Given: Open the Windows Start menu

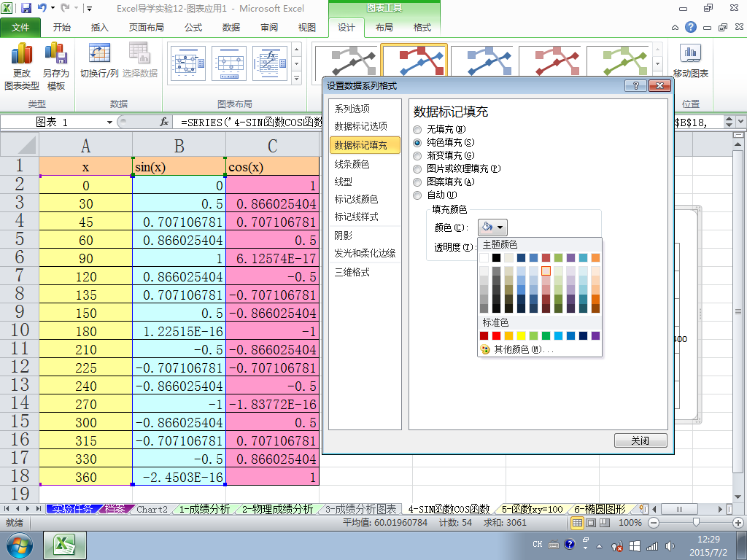Looking at the screenshot, I should pyautogui.click(x=18, y=544).
